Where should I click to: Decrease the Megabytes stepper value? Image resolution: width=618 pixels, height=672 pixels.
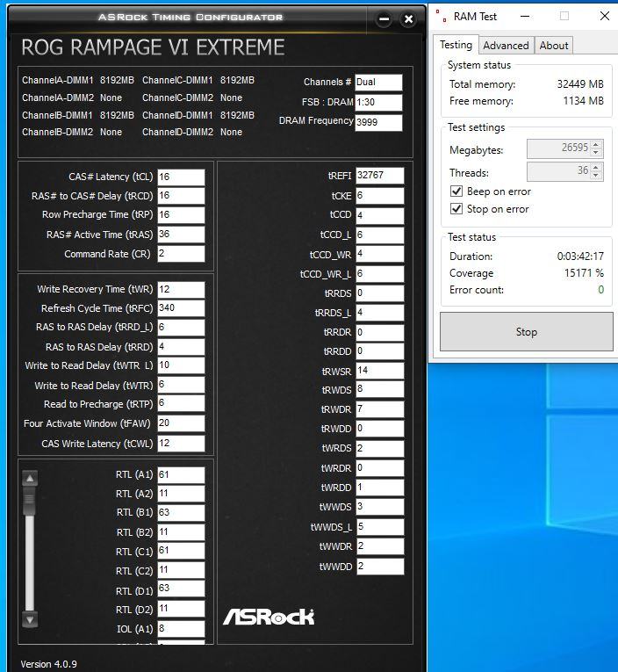coord(596,153)
